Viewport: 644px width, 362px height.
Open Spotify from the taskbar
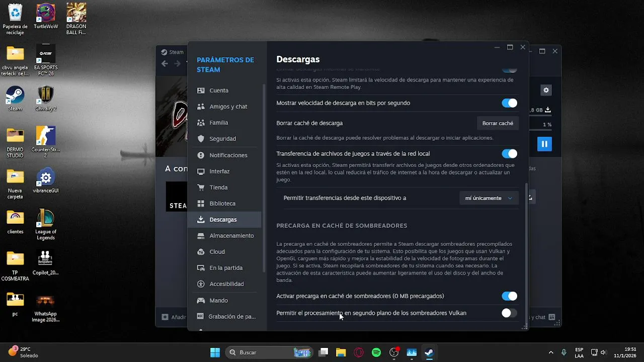point(376,352)
